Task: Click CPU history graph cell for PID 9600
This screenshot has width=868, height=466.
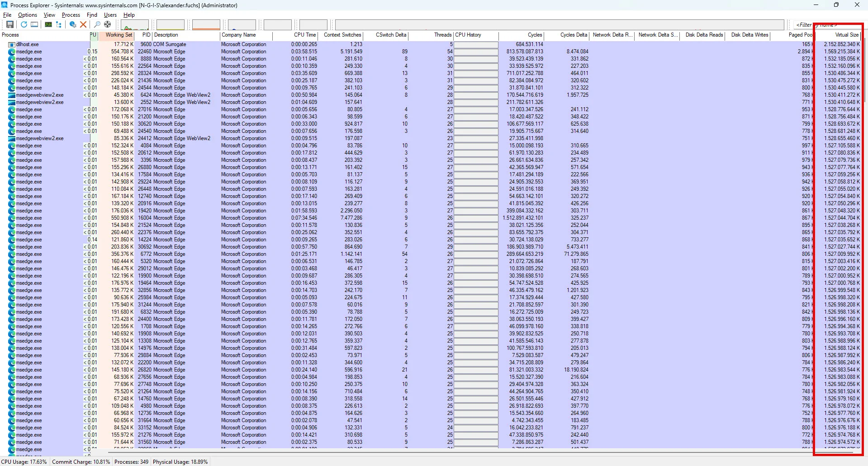Action: click(x=476, y=44)
